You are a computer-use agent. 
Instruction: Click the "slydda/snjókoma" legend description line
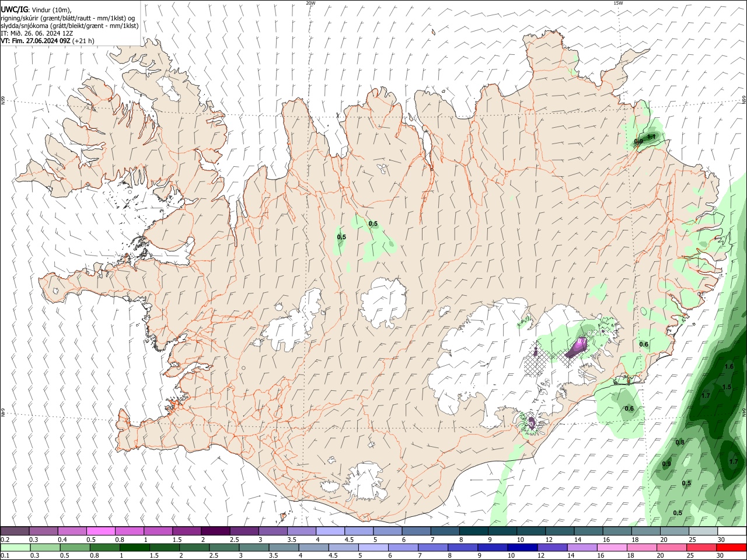[x=69, y=26]
